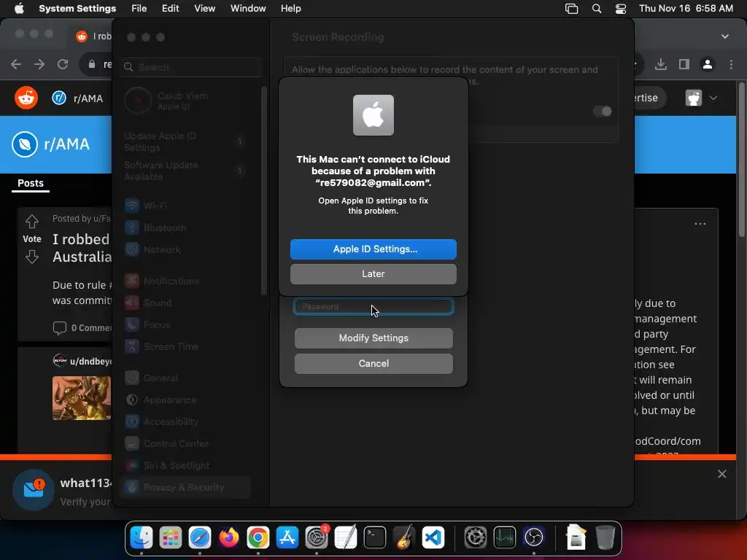Open Visual Studio Code from the Dock
Image resolution: width=747 pixels, height=560 pixels.
pyautogui.click(x=433, y=537)
